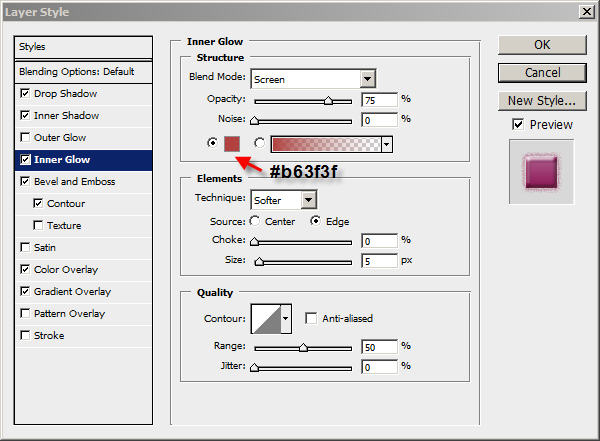
Task: Click the Opacity slider handle
Action: (x=328, y=101)
